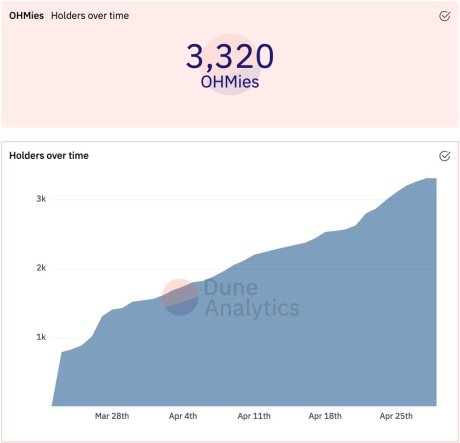Click the 3,320 counter value
The width and height of the screenshot is (460, 443).
tap(230, 56)
